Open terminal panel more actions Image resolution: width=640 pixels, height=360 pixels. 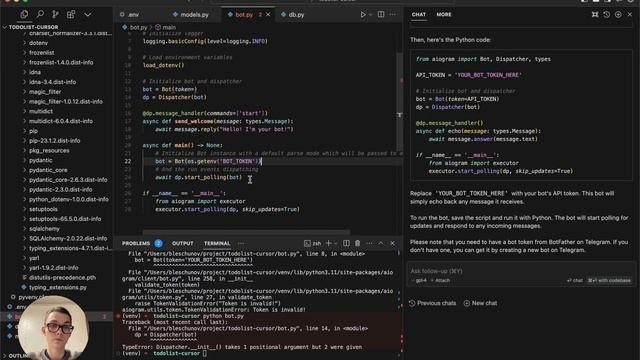pos(369,243)
